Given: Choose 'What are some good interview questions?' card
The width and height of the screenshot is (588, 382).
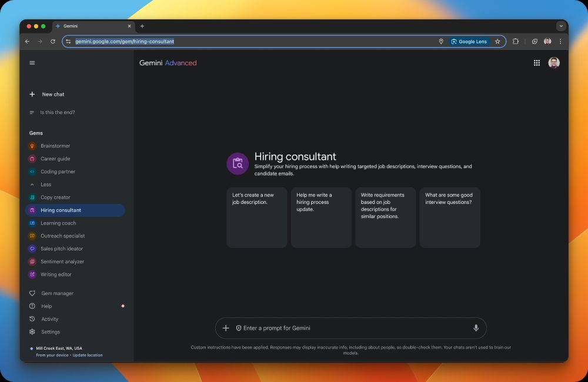Looking at the screenshot, I should 450,217.
